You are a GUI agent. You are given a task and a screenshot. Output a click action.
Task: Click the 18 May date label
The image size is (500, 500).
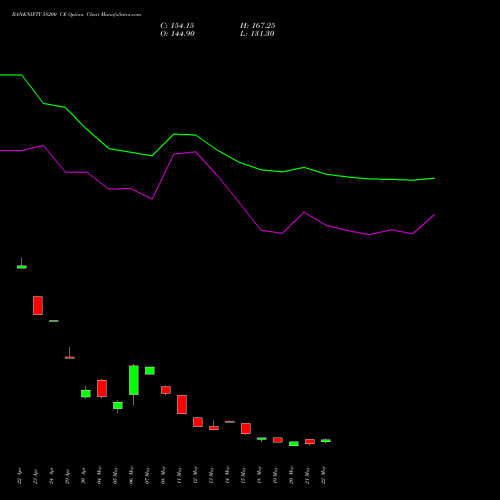260,475
